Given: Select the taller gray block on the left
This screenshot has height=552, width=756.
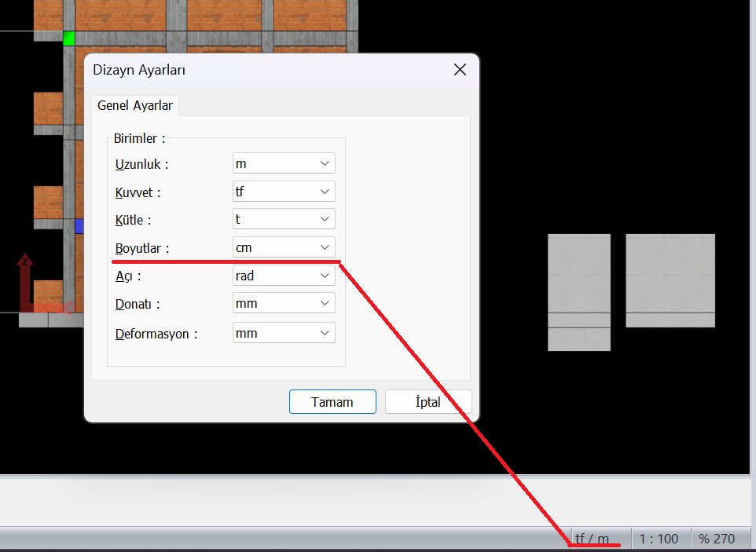Looking at the screenshot, I should (578, 291).
